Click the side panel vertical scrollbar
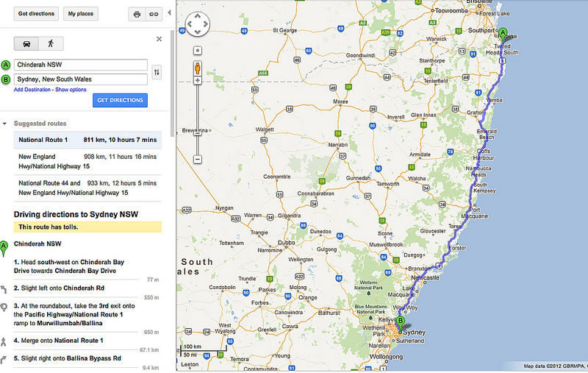 point(172,83)
